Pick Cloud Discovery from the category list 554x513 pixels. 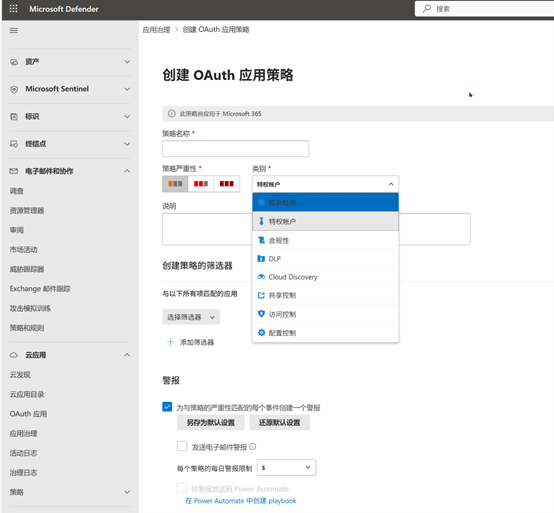[325, 277]
